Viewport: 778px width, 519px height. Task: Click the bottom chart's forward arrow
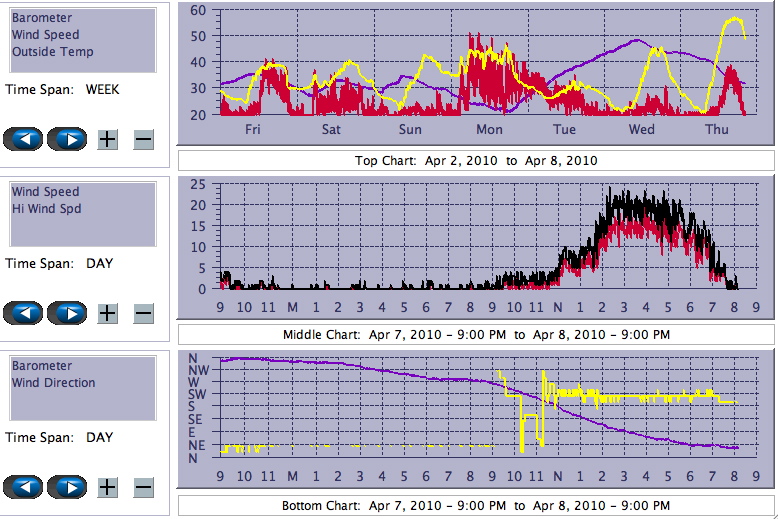68,487
